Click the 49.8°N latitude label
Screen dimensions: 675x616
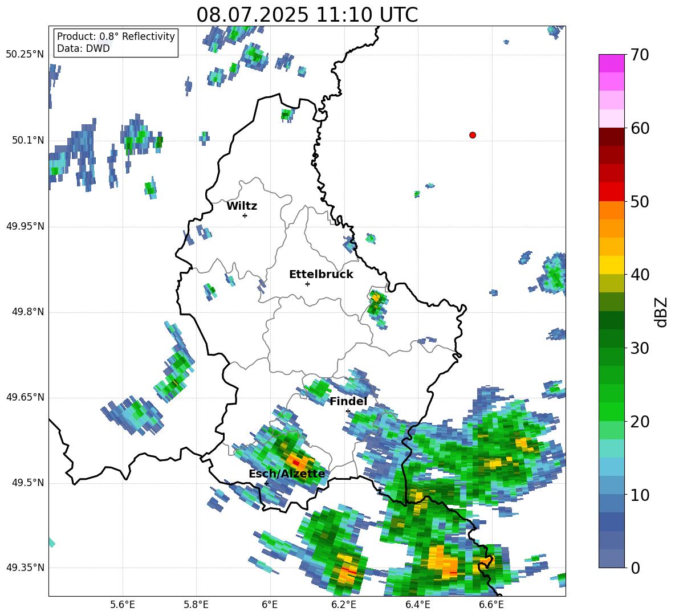pyautogui.click(x=27, y=312)
